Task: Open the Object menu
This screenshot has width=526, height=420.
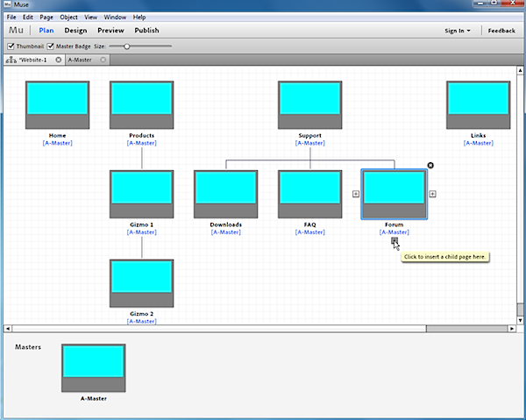Action: pos(68,17)
